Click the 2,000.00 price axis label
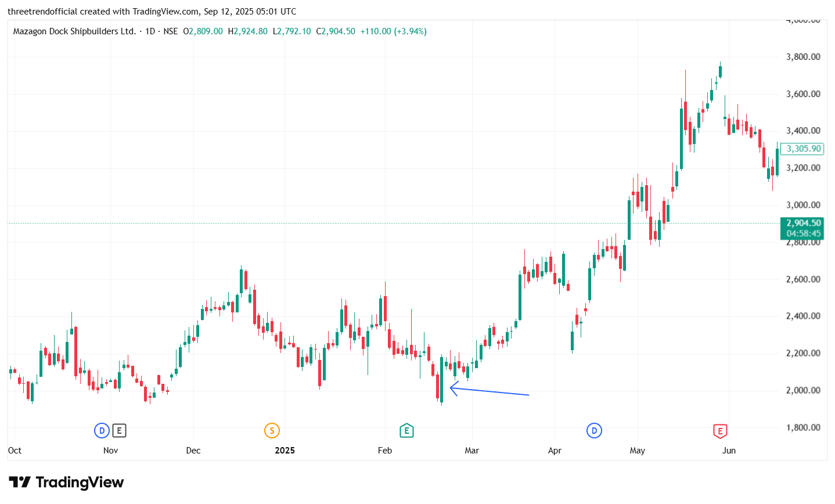The image size is (835, 504). 803,390
